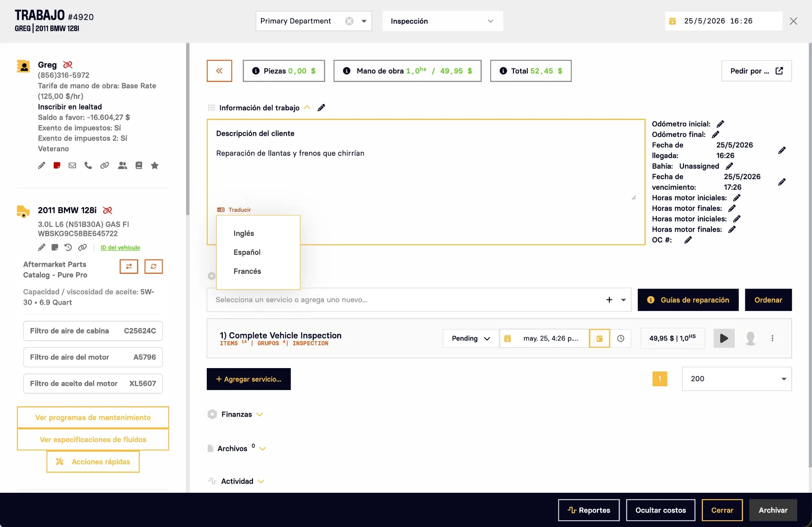This screenshot has height=527, width=812.
Task: Open Reportes in footer
Action: 589,510
